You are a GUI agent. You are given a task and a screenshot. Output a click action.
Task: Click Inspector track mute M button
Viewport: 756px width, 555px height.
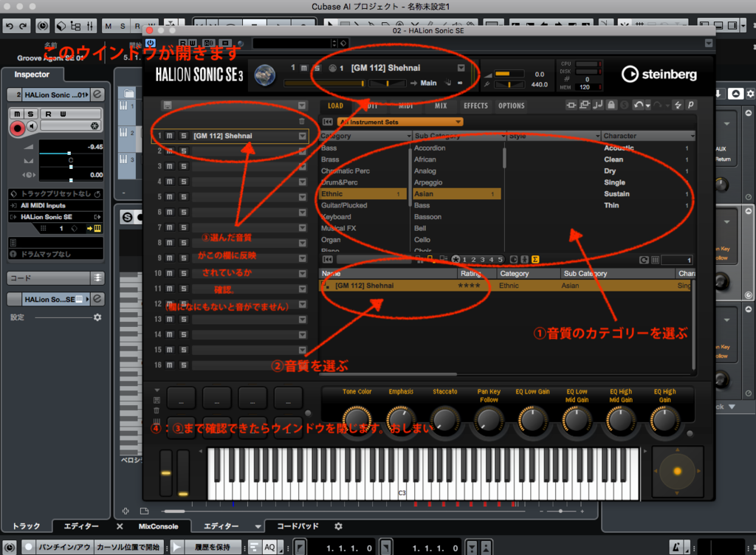pos(18,114)
